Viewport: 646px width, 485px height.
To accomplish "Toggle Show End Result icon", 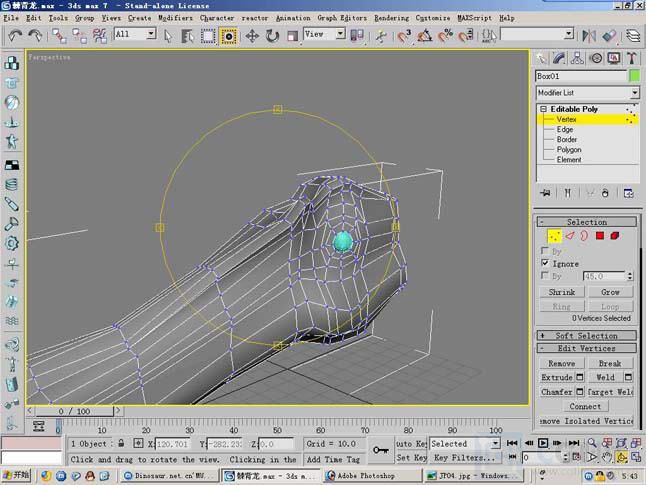I will click(x=567, y=193).
